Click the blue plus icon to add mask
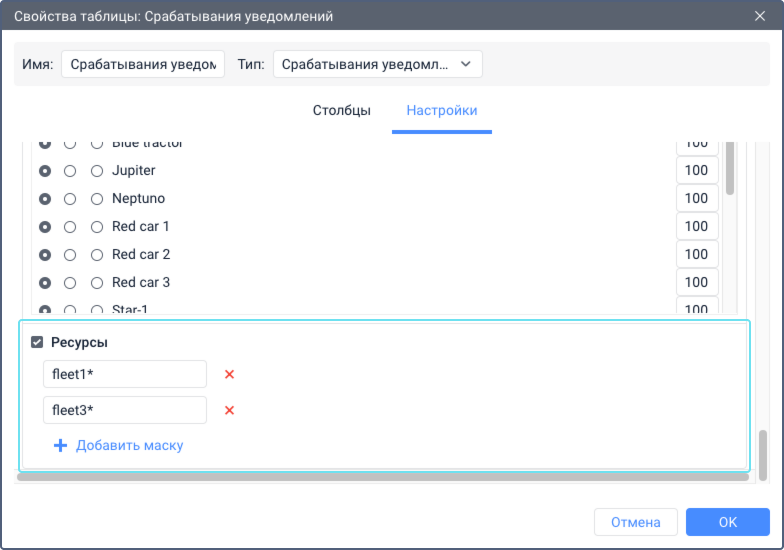This screenshot has width=784, height=550. point(60,445)
